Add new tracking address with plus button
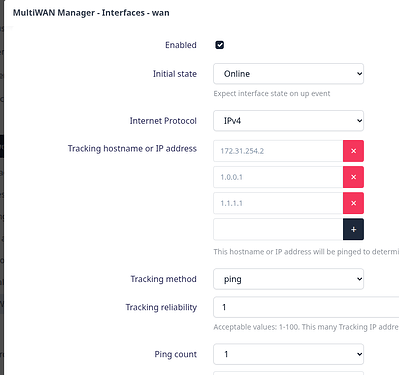399x375 pixels. 353,229
